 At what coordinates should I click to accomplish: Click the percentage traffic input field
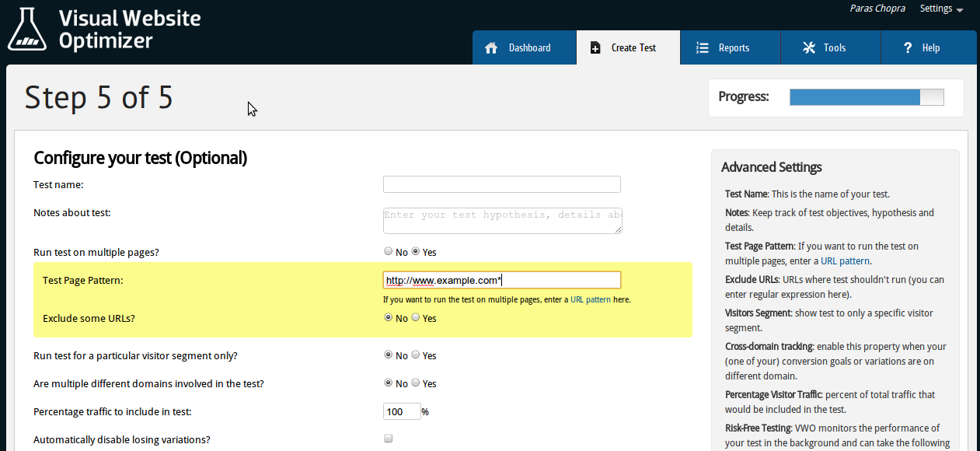pos(402,411)
